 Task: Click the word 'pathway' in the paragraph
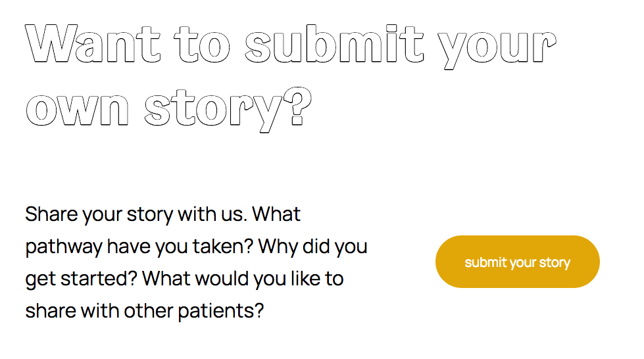click(x=64, y=247)
